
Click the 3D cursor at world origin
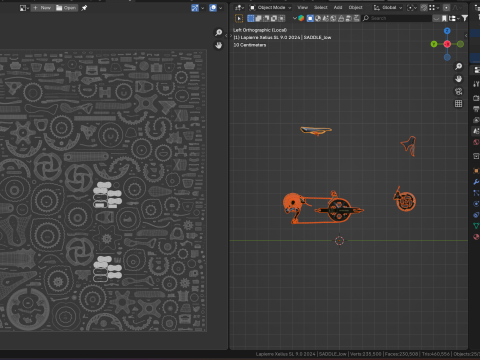click(x=339, y=240)
